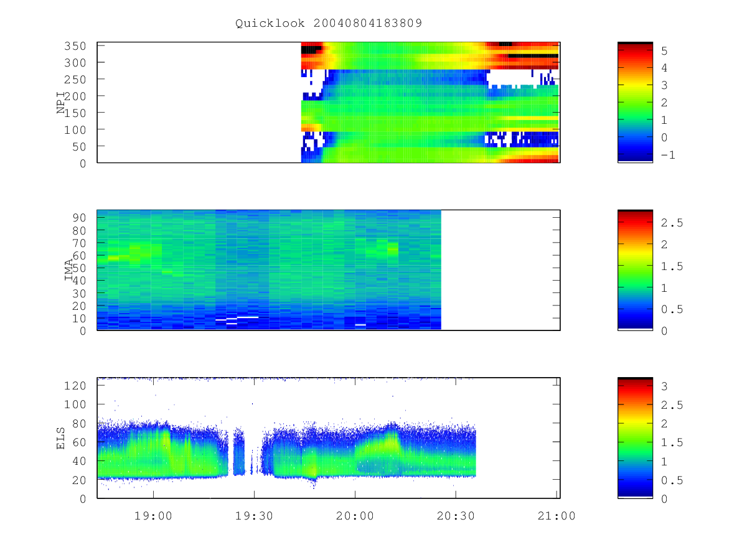Screen dimensions: 747x560
Task: Click the 5 label on NPI color scale
Action: 664,50
